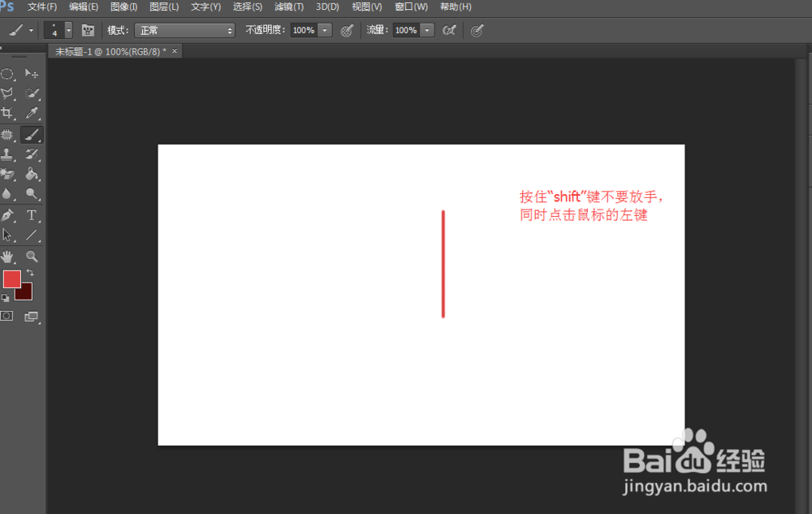Open the 图像(I) menu

tap(123, 6)
